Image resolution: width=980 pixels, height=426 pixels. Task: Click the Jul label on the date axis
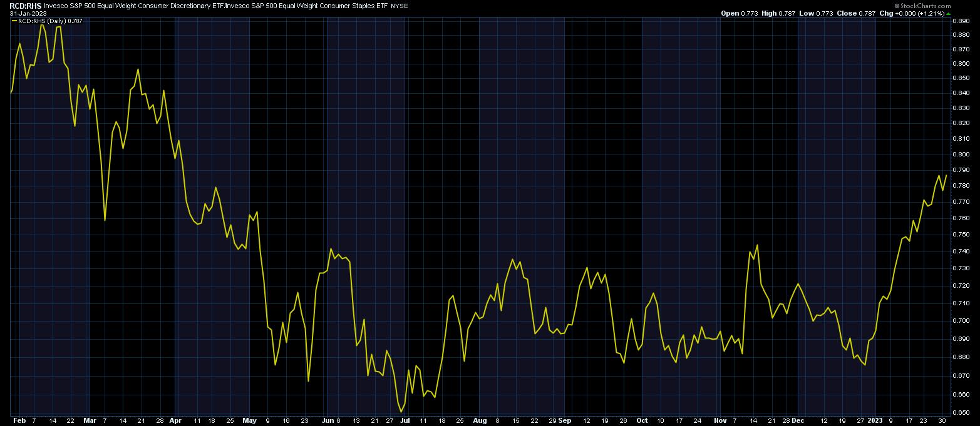[405, 421]
